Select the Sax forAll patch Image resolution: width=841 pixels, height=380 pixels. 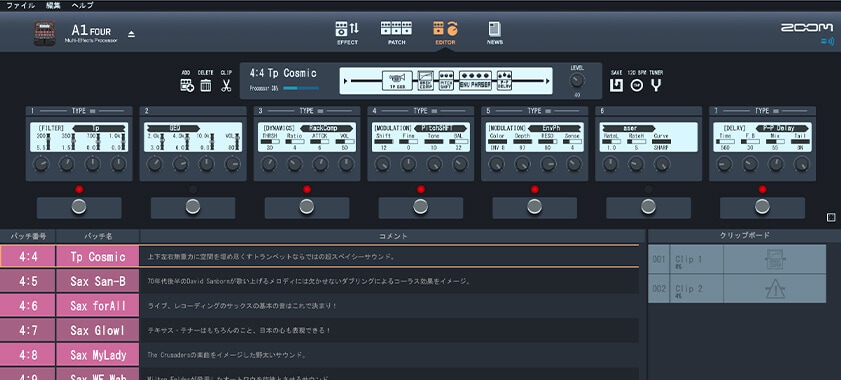[98, 306]
